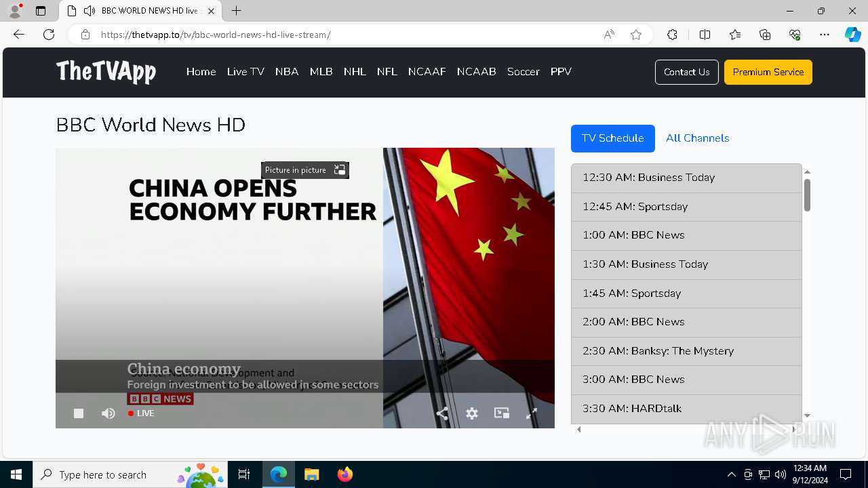This screenshot has height=488, width=868.
Task: Go to the PPV section
Action: pos(561,72)
